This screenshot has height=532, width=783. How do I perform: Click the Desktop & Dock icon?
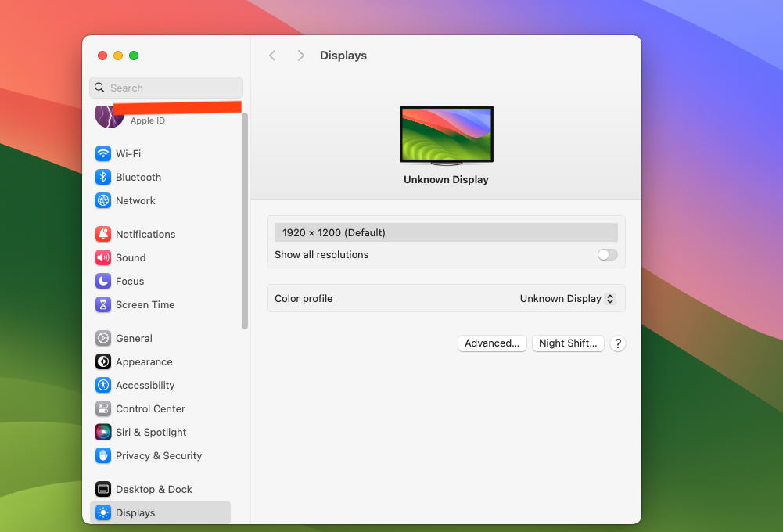point(103,489)
